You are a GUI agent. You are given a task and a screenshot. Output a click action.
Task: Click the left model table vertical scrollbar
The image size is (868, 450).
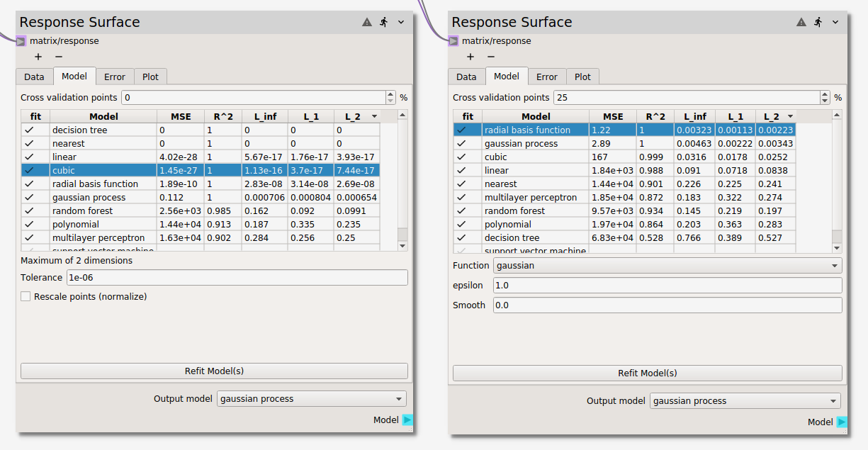(402, 177)
